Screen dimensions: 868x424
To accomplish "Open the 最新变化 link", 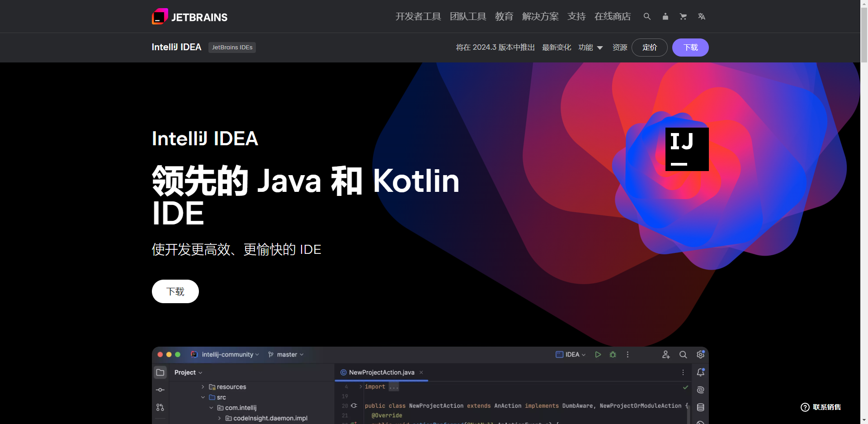I will click(557, 47).
